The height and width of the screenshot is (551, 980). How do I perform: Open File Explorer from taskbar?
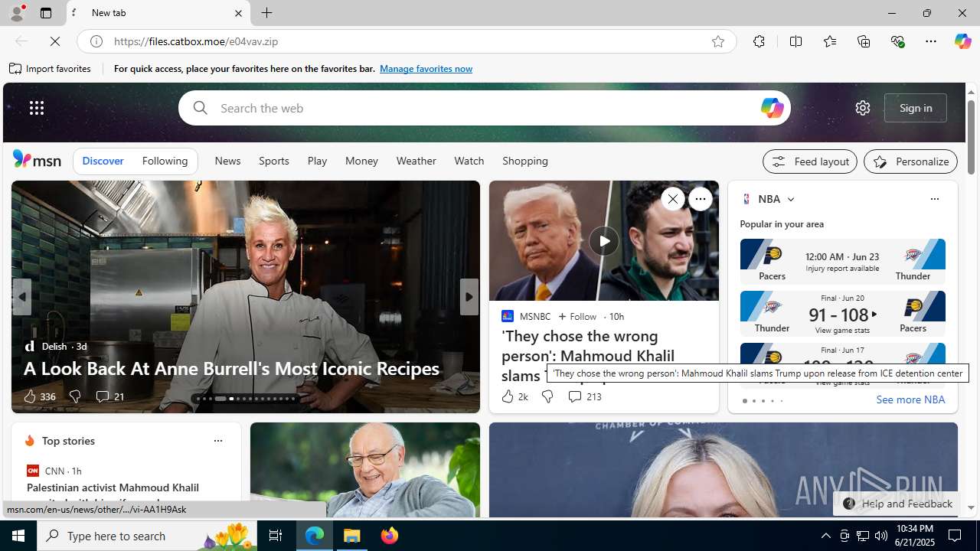point(352,536)
